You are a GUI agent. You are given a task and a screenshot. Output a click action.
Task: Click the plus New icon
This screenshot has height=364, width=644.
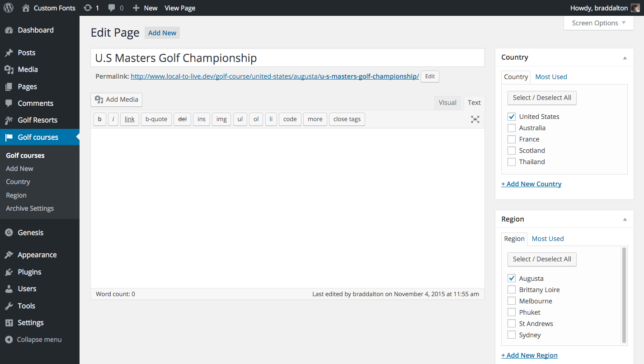click(x=136, y=8)
